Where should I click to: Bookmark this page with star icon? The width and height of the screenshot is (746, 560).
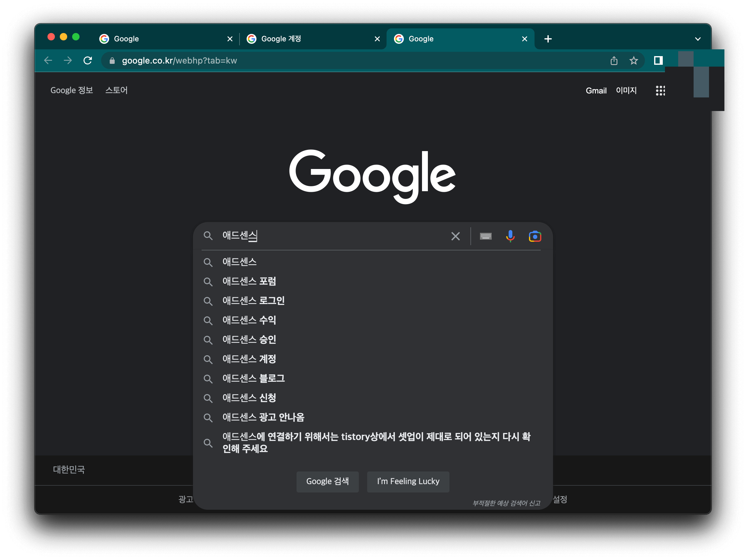pyautogui.click(x=634, y=61)
